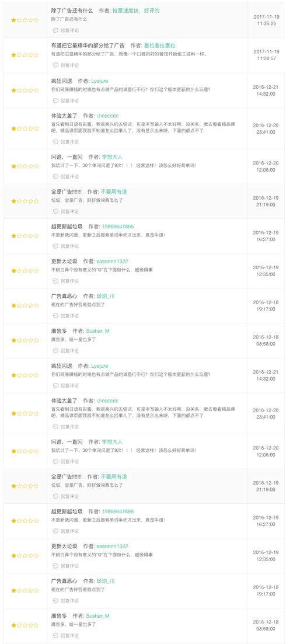
Task: Click reply bubble icon under 塞拉塞拉塞拉's review
Action: point(55,65)
